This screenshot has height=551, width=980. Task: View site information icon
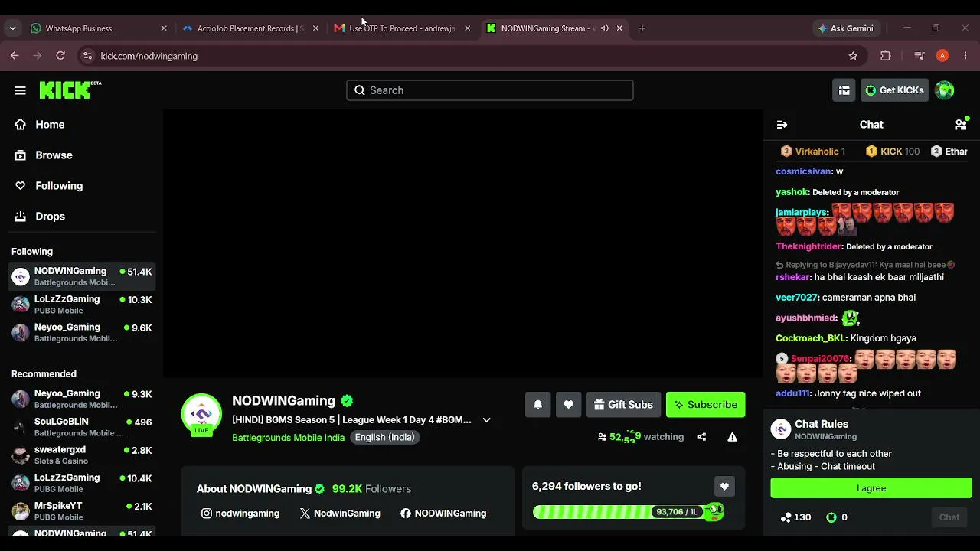(87, 56)
